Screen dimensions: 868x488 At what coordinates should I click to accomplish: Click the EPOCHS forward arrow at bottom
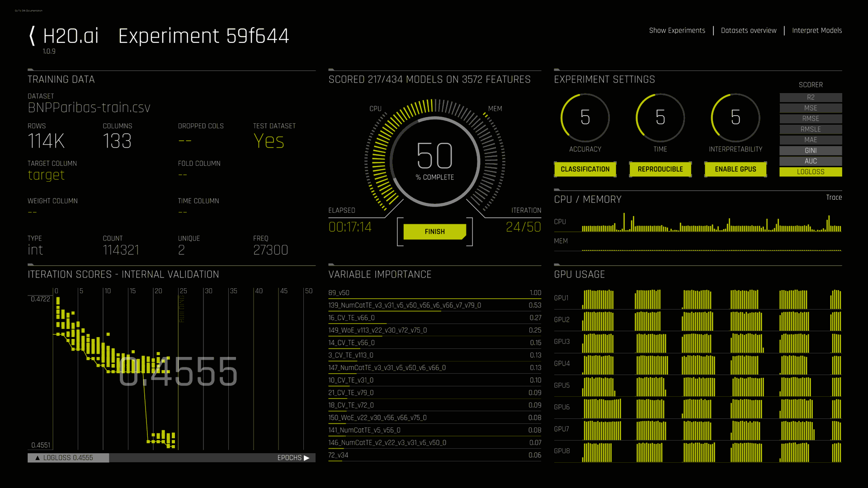tap(307, 458)
